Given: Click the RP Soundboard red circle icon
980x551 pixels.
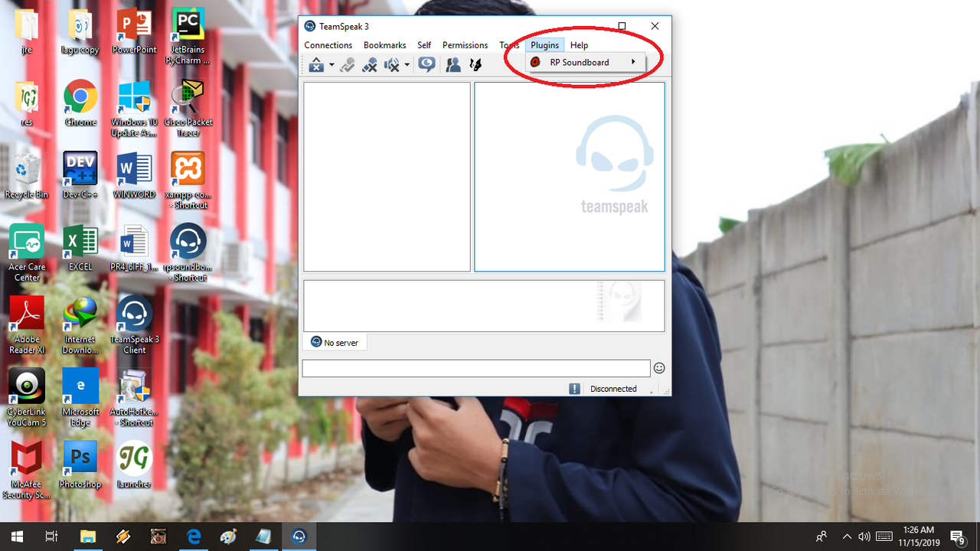Looking at the screenshot, I should (x=535, y=62).
